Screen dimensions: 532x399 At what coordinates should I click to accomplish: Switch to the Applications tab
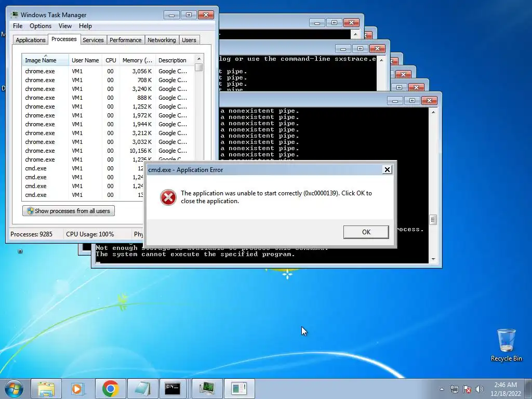coord(31,40)
